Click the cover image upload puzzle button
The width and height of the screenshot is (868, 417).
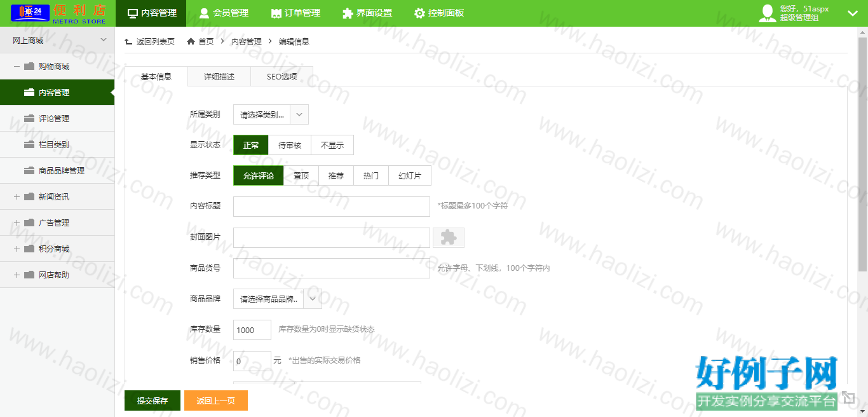click(x=449, y=238)
